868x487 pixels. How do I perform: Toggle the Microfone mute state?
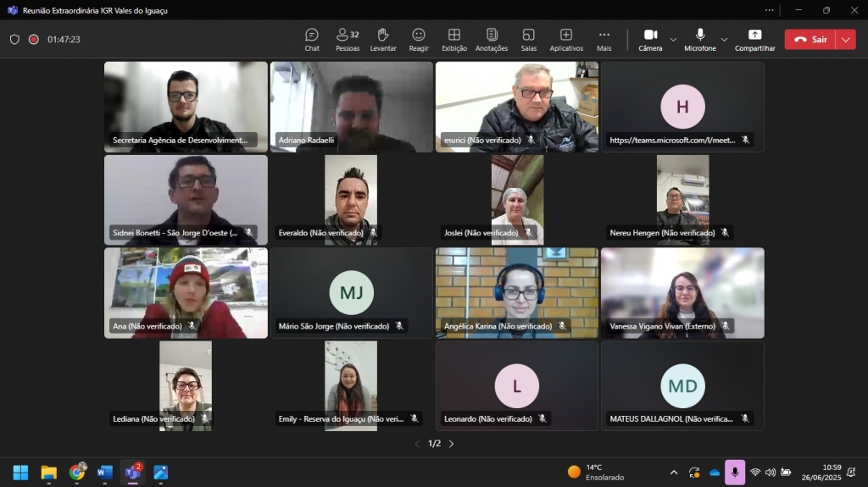pos(700,39)
